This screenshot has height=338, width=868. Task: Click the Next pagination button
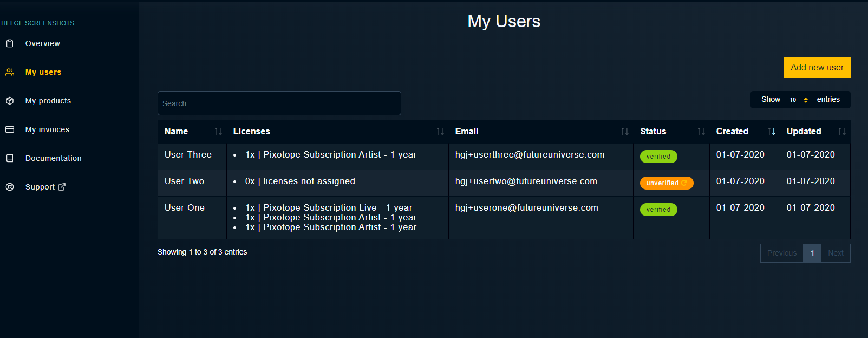[836, 253]
